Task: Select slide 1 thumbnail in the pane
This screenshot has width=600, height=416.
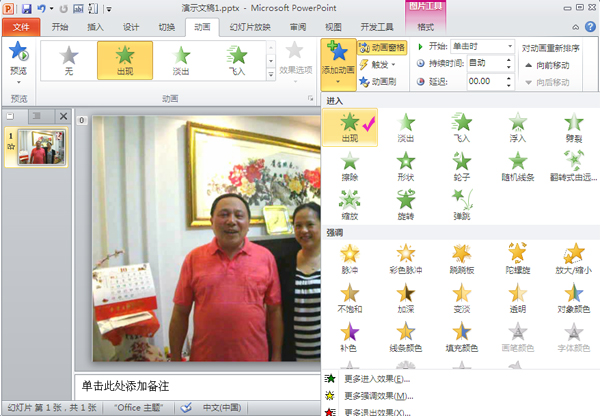Action: (41, 148)
